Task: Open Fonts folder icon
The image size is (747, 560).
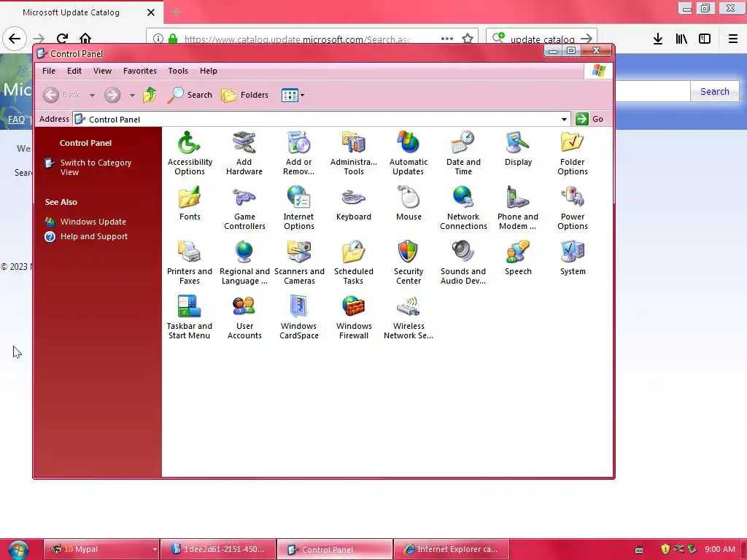Action: [190, 203]
